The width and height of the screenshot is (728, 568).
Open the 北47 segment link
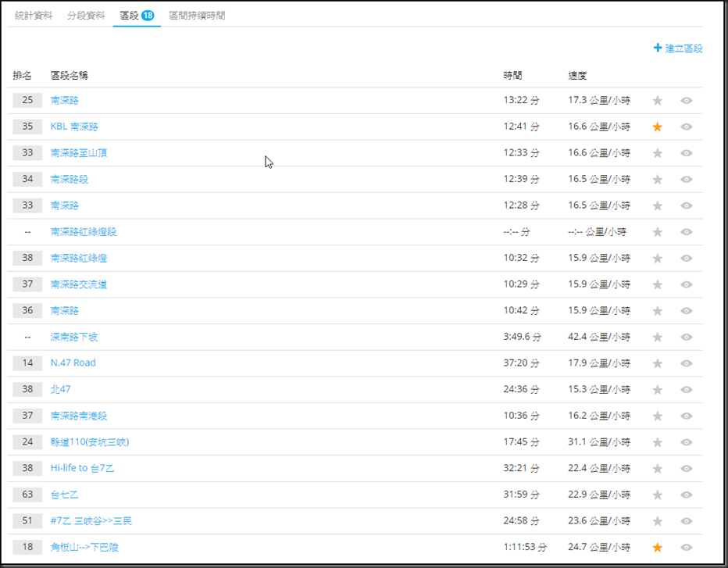60,389
